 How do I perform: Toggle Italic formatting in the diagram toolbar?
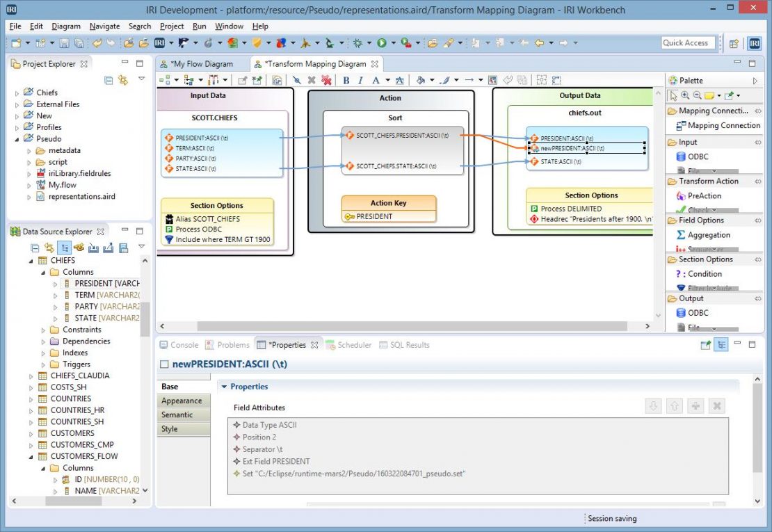[x=360, y=80]
